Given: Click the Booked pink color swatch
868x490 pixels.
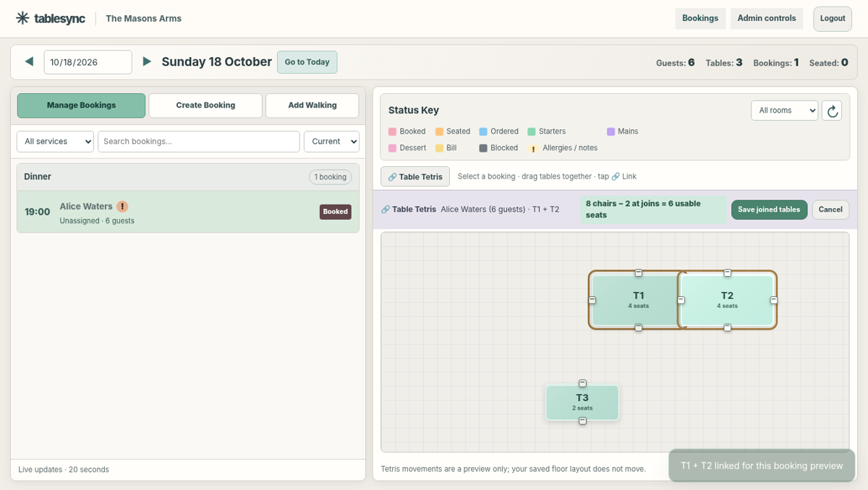Looking at the screenshot, I should pos(393,132).
